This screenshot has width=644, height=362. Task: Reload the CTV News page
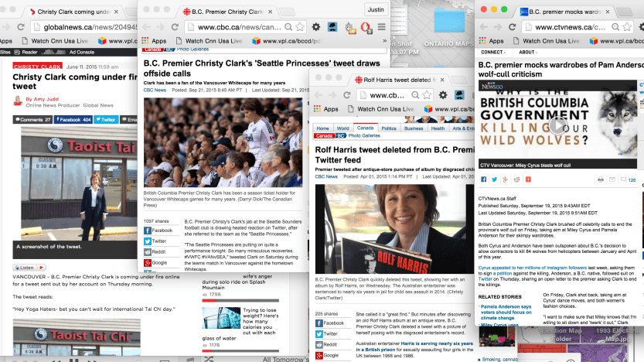(512, 27)
